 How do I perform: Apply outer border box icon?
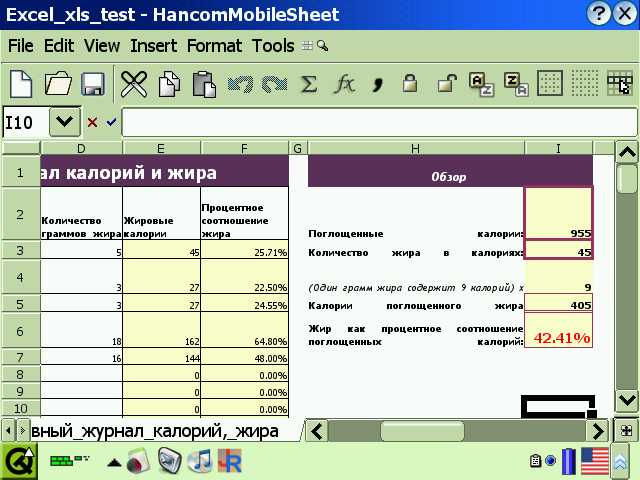point(550,83)
